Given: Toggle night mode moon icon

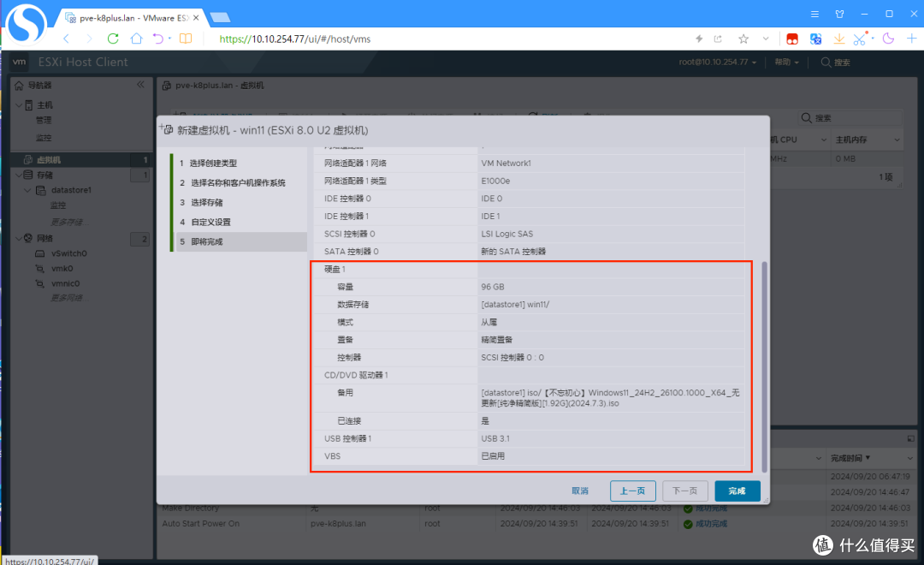Looking at the screenshot, I should click(x=889, y=39).
